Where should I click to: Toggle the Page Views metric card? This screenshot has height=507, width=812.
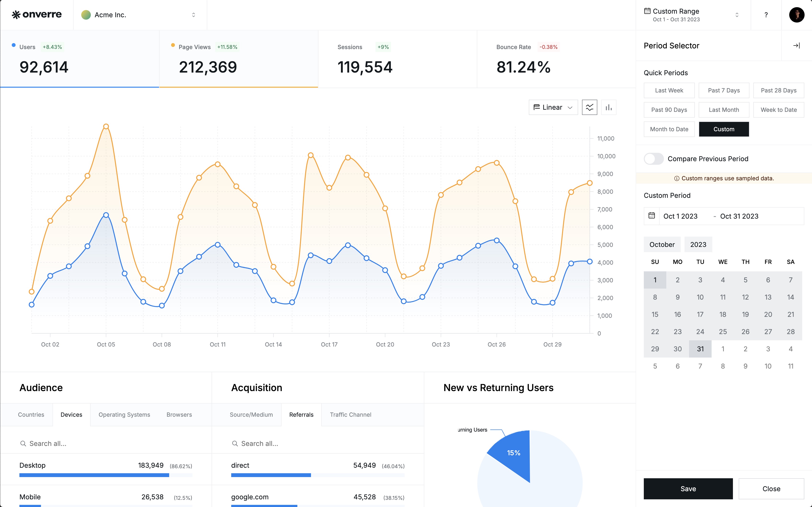(x=238, y=59)
